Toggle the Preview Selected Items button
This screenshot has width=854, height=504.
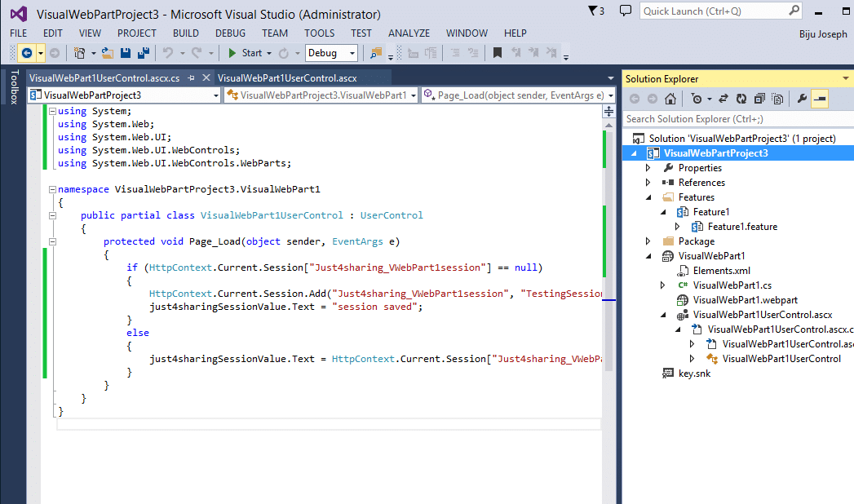[x=820, y=99]
